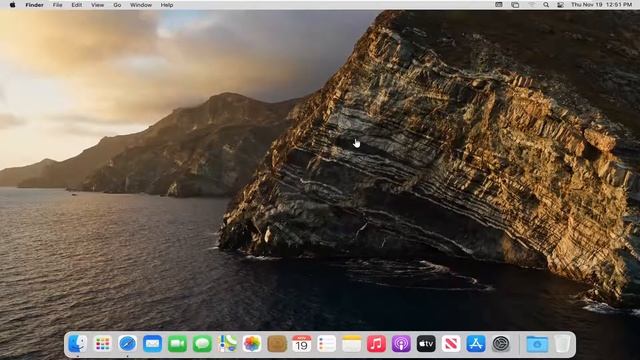Open Calendar showing 19 in the Dock

[302, 344]
